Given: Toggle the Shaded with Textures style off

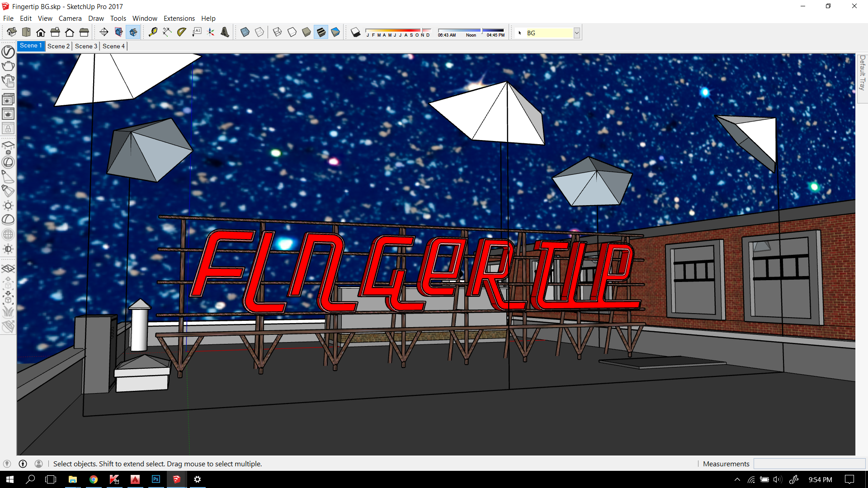Looking at the screenshot, I should click(x=321, y=32).
